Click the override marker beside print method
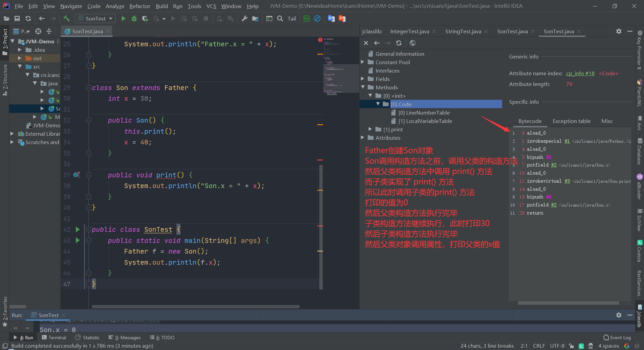The width and height of the screenshot is (644, 350). click(76, 175)
